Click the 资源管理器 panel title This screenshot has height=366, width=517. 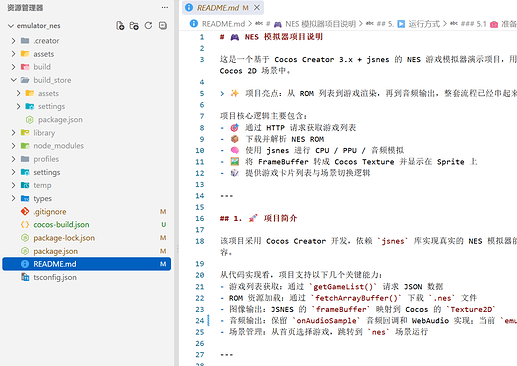tap(25, 8)
